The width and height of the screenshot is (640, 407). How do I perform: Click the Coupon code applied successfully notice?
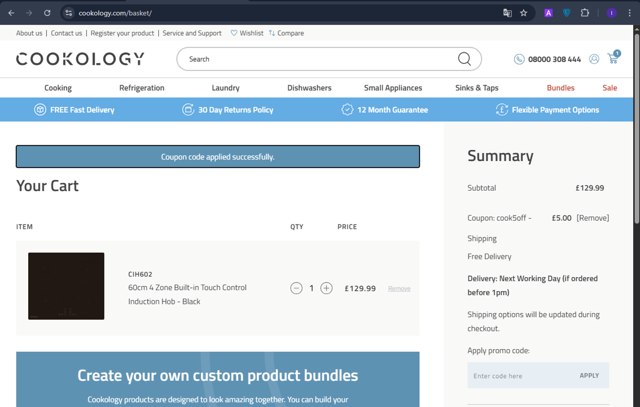(218, 156)
